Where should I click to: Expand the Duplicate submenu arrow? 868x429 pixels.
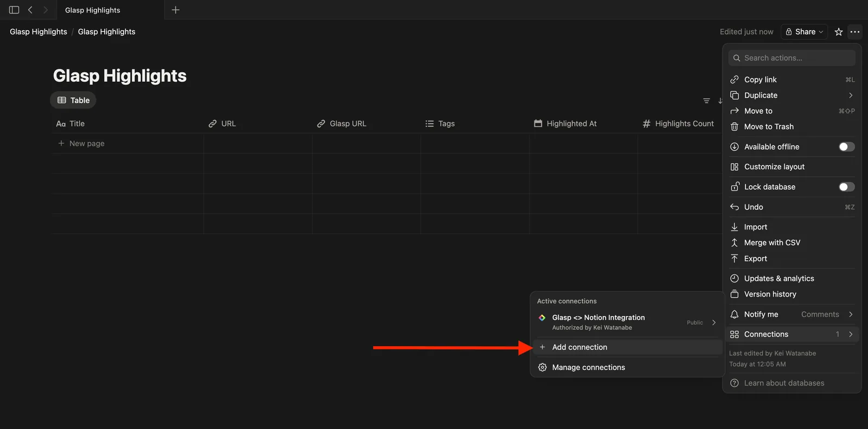tap(851, 95)
